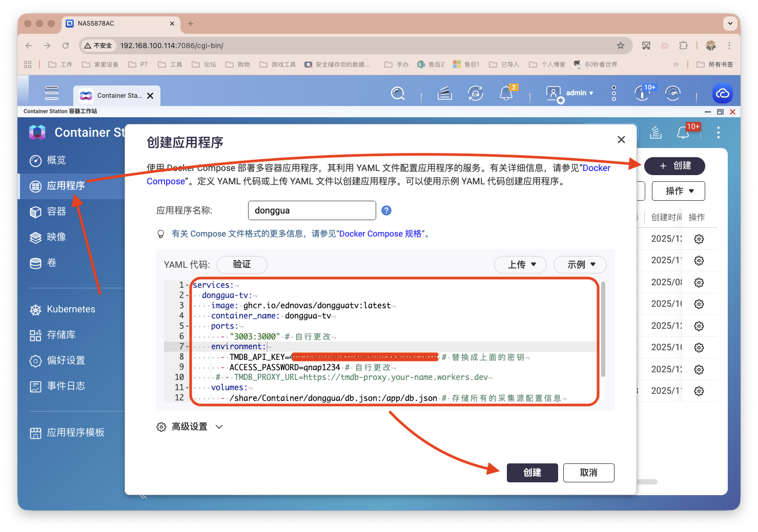
Task: Click the 验证 button
Action: (x=242, y=265)
